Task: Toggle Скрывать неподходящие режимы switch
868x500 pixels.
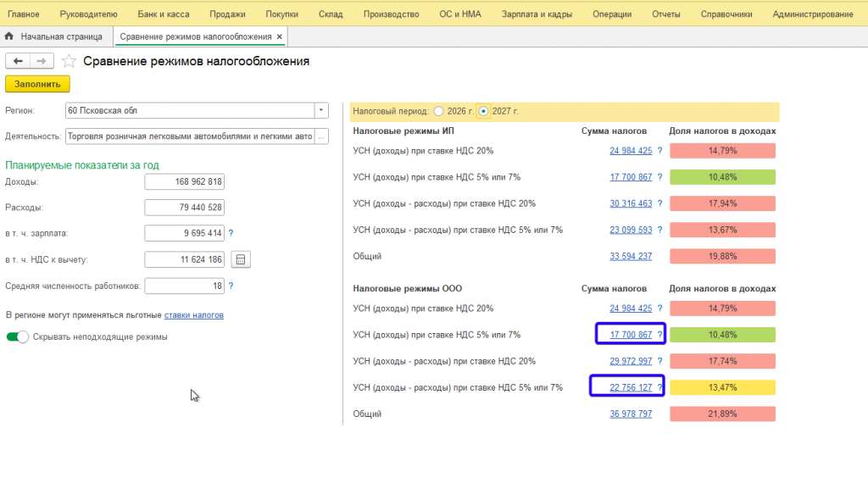Action: pos(17,336)
